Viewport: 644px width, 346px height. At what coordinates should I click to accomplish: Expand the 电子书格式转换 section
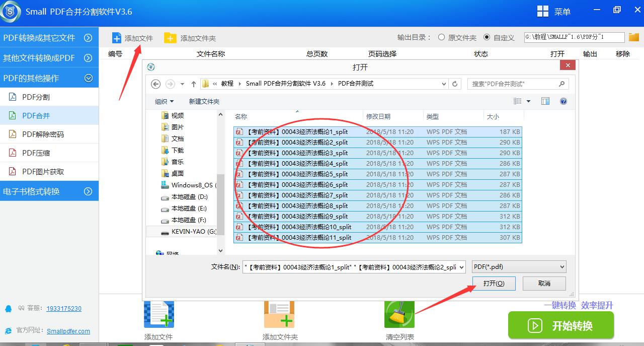click(x=88, y=191)
